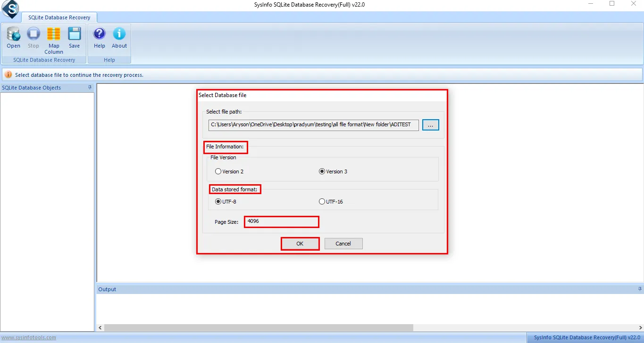Maximize the application window

pyautogui.click(x=612, y=4)
